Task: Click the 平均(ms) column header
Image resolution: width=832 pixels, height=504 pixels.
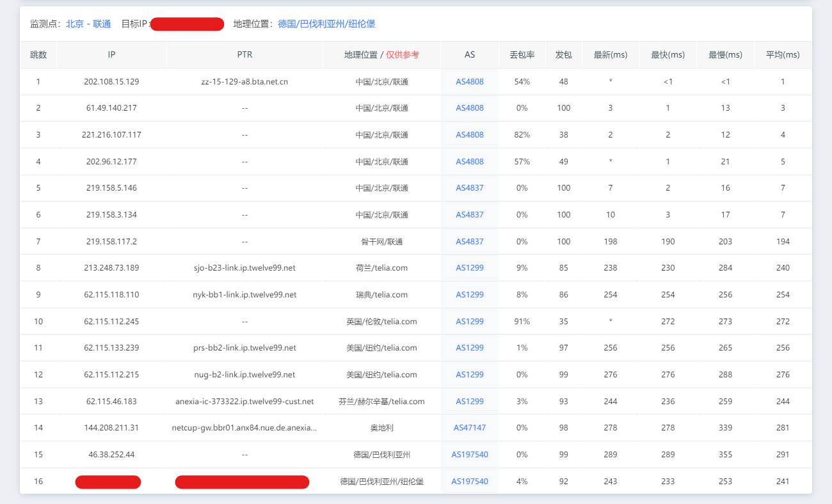Action: (783, 55)
